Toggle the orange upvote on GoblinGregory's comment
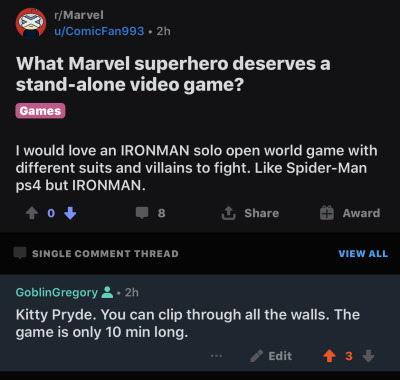This screenshot has height=380, width=400. (x=329, y=356)
